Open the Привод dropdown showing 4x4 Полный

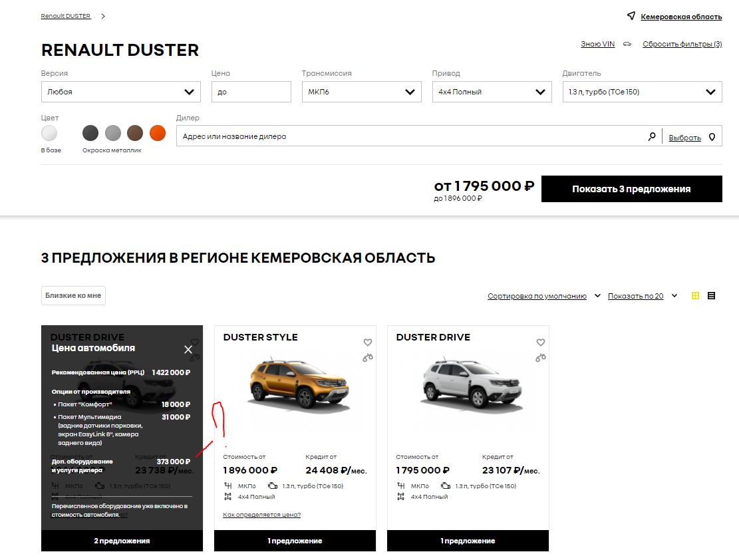[x=492, y=92]
